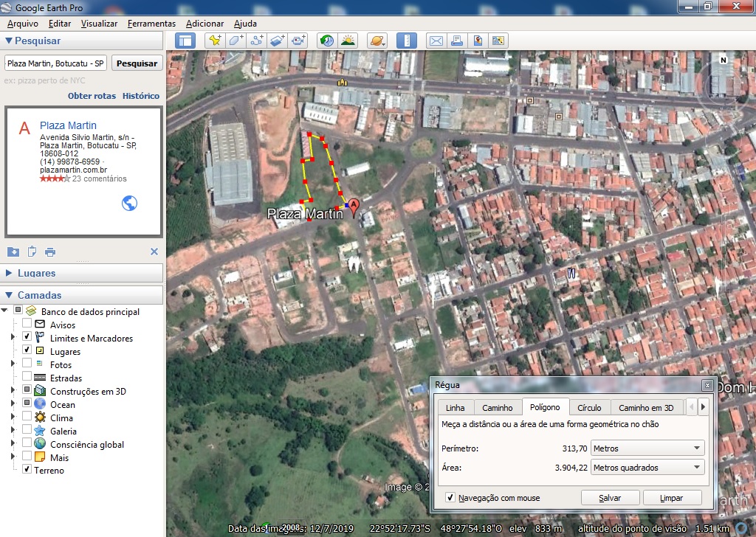Add a placemark with the pin icon
Image resolution: width=756 pixels, height=537 pixels.
215,41
